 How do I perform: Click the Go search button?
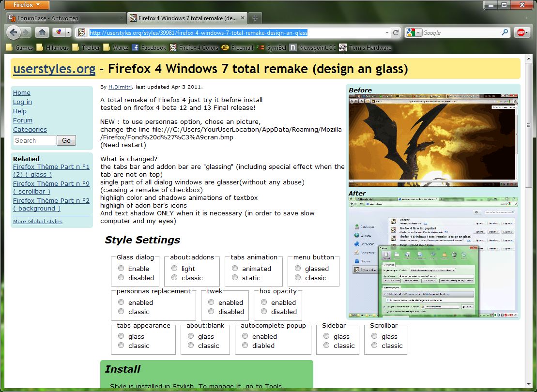(x=66, y=140)
